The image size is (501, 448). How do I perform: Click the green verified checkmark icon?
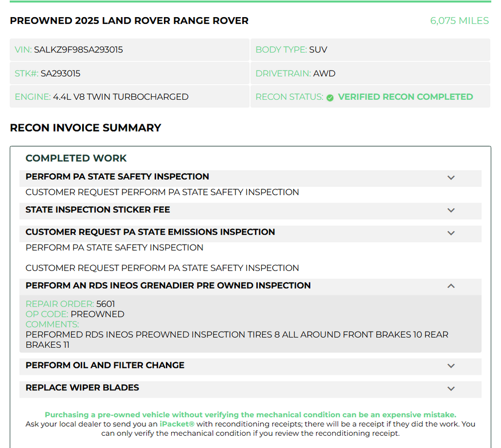[x=330, y=98]
